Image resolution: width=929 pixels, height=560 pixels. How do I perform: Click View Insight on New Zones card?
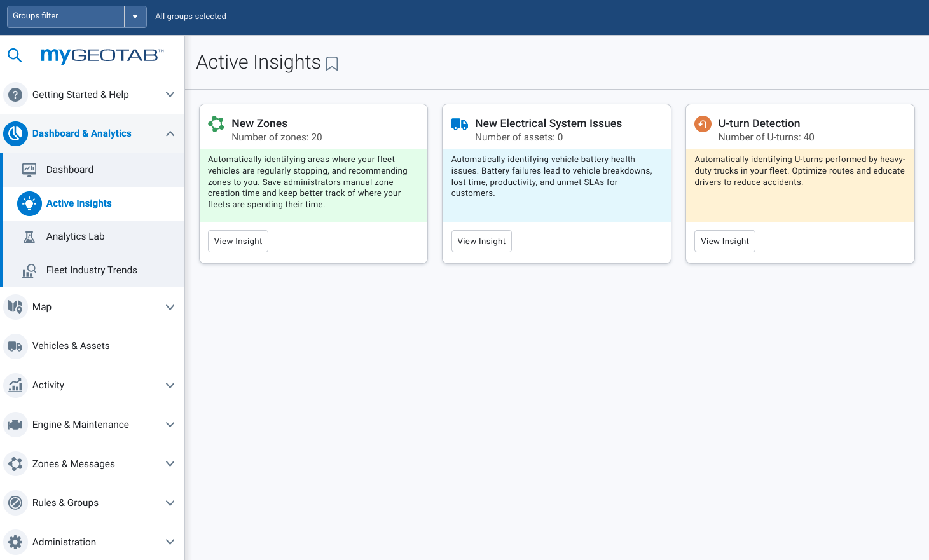click(x=238, y=241)
